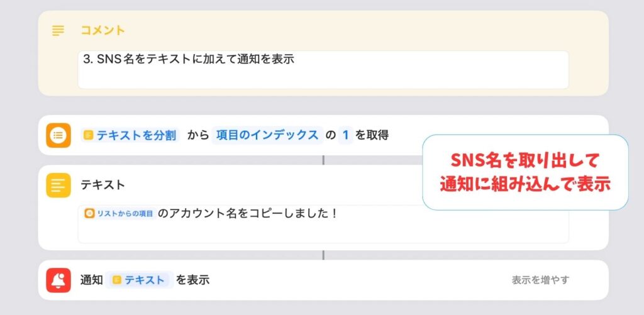Click the small yellow icon in テキスト token

(x=116, y=280)
